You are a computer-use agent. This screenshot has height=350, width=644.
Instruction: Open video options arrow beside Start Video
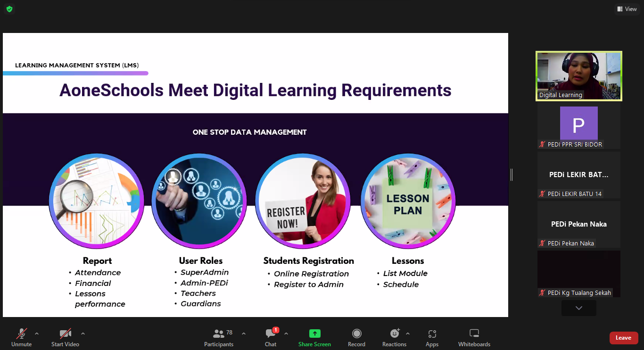(x=83, y=334)
